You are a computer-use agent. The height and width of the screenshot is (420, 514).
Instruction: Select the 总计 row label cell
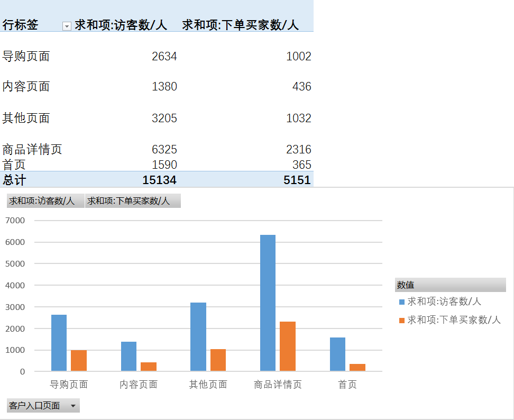click(14, 180)
